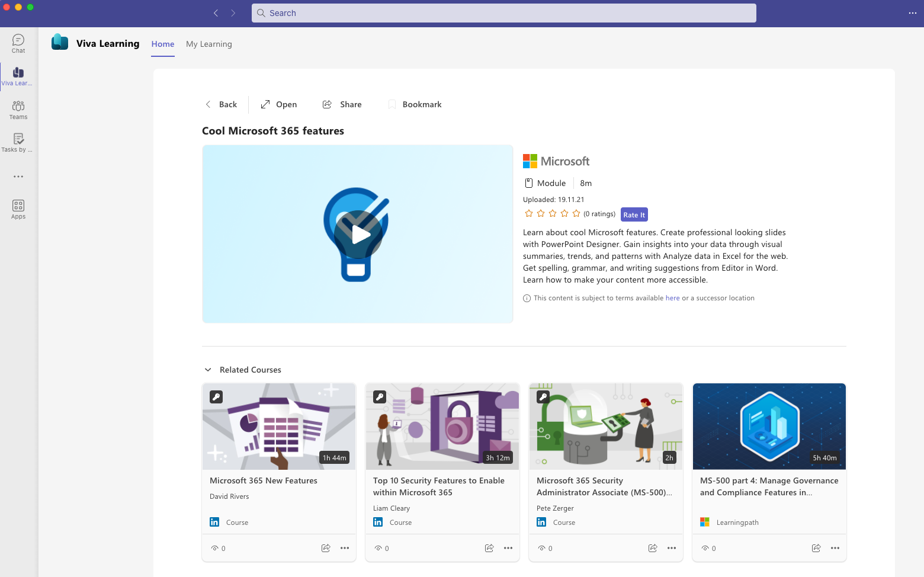This screenshot has height=577, width=924.
Task: Open the terms 'here' link
Action: [672, 298]
